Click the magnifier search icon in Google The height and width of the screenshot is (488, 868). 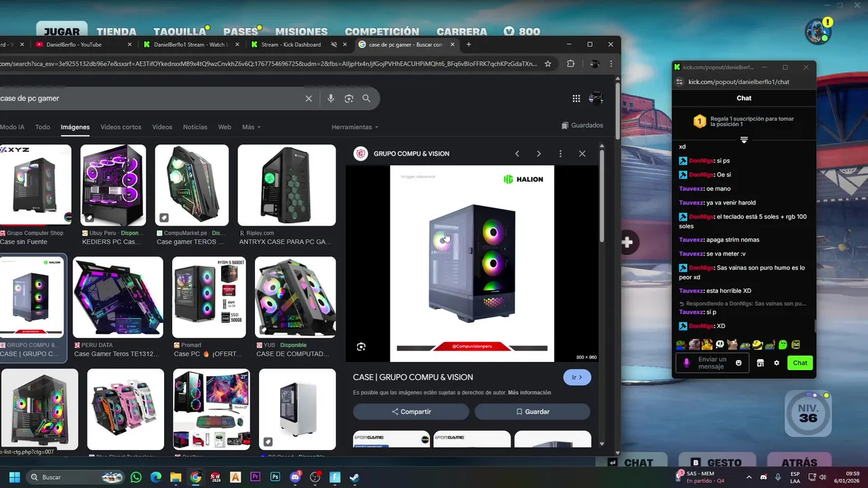pyautogui.click(x=366, y=98)
